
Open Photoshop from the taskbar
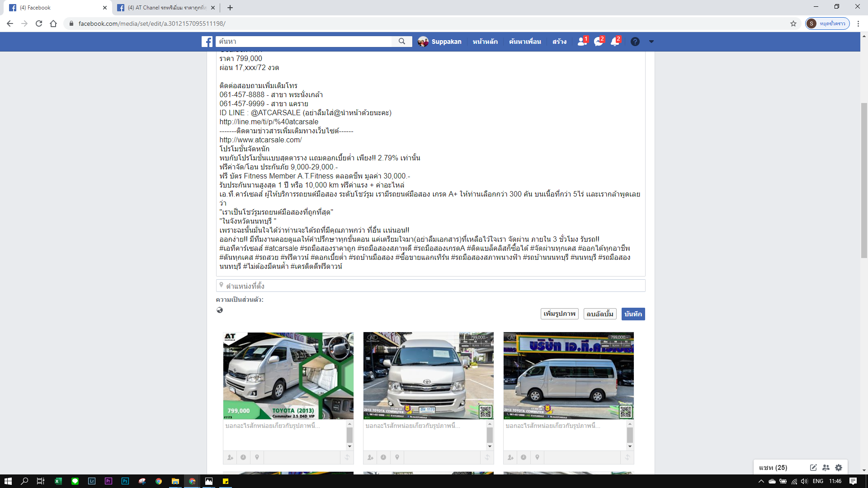[x=125, y=481]
